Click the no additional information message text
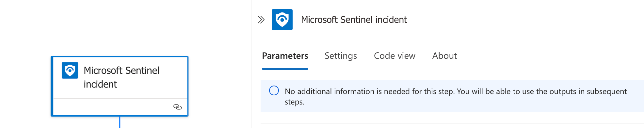 [x=456, y=96]
